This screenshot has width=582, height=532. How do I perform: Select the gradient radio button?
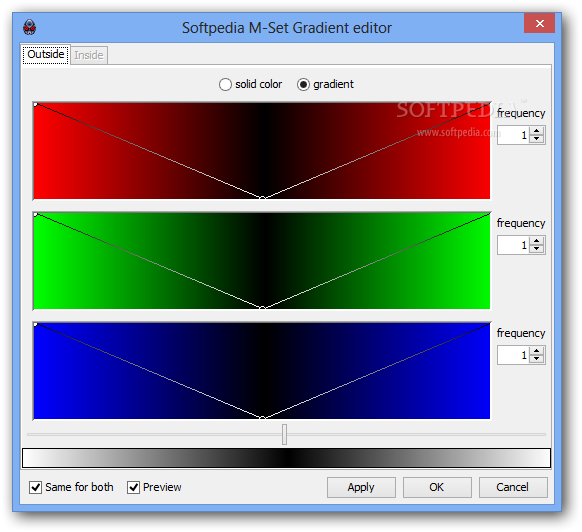(x=303, y=85)
